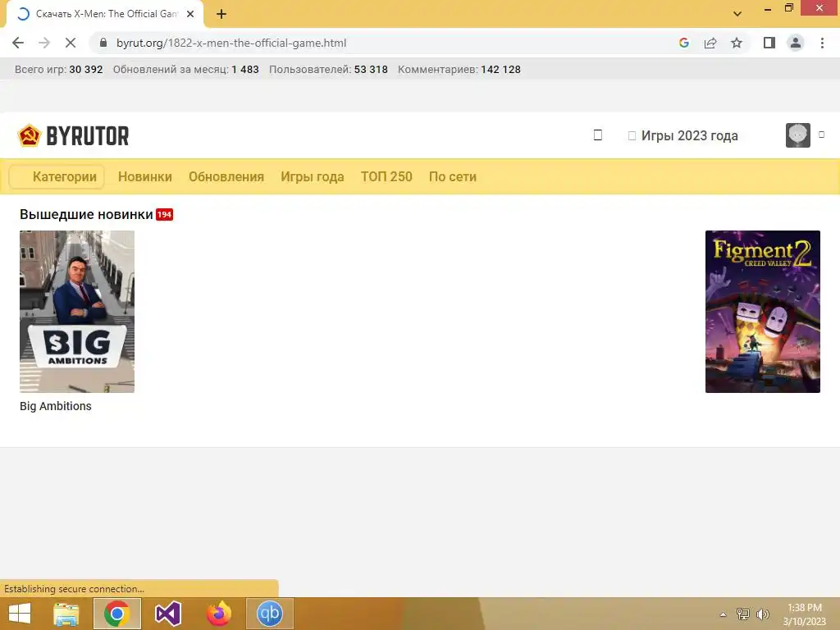Click the Вышедшие новинки heading
Screen dimensions: 840x630
(x=86, y=214)
